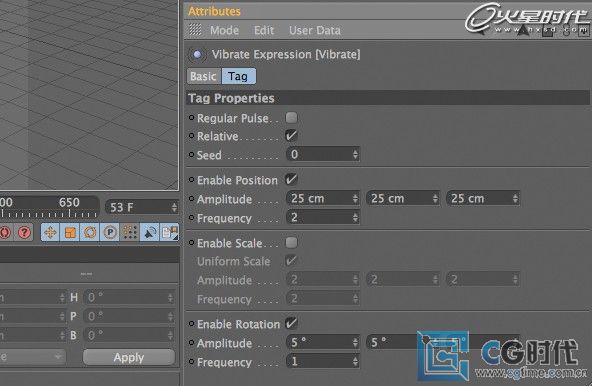Click keyframe dot beside Enable Scale
Screen dimensions: 592x386
pos(191,242)
